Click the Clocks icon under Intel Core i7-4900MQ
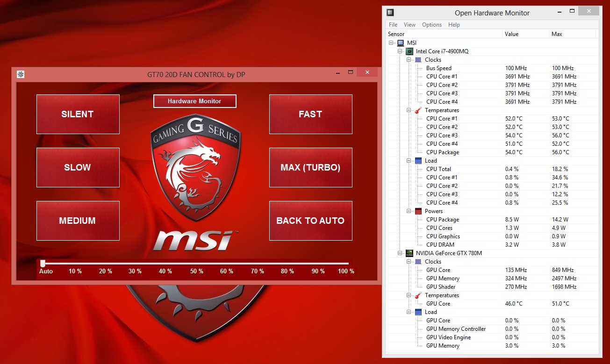The image size is (610, 364). click(418, 60)
